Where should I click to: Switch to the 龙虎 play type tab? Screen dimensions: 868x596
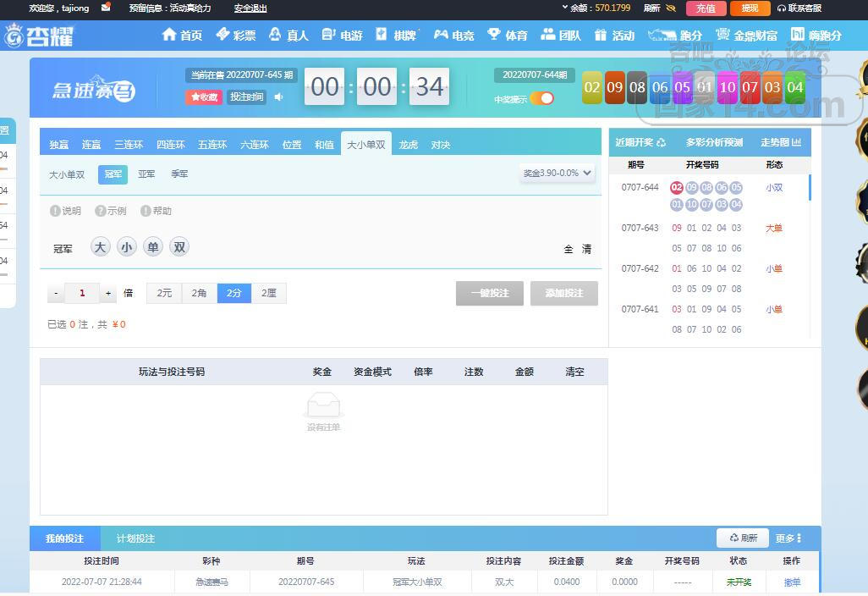[409, 145]
